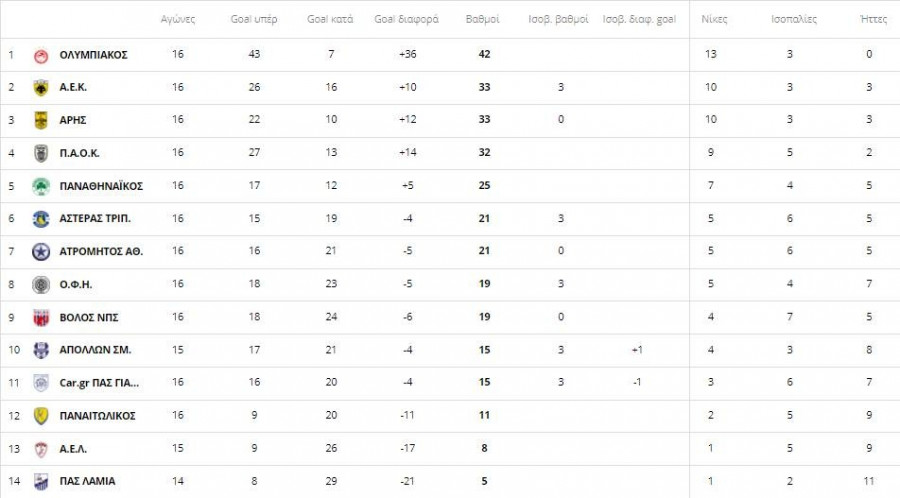The width and height of the screenshot is (900, 498).
Task: Click the Panathinaikos shamrock crest
Action: pos(41,186)
